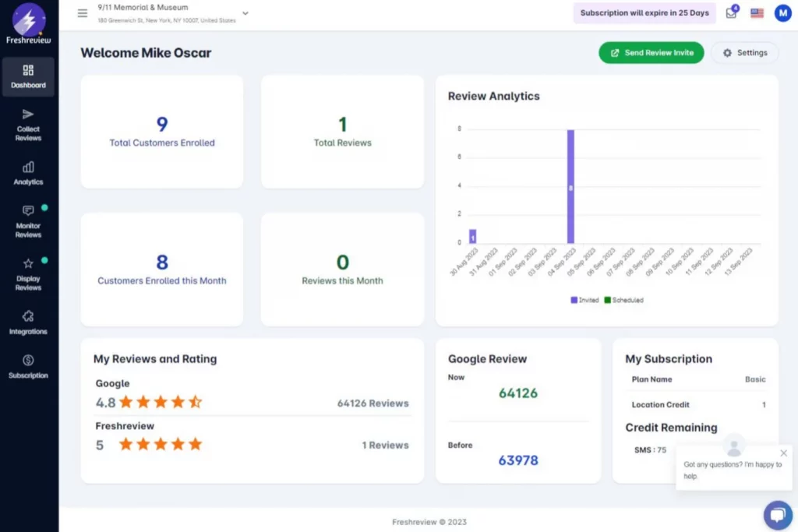Screen dimensions: 798x532
Task: Open the Subscription section
Action: [28, 368]
